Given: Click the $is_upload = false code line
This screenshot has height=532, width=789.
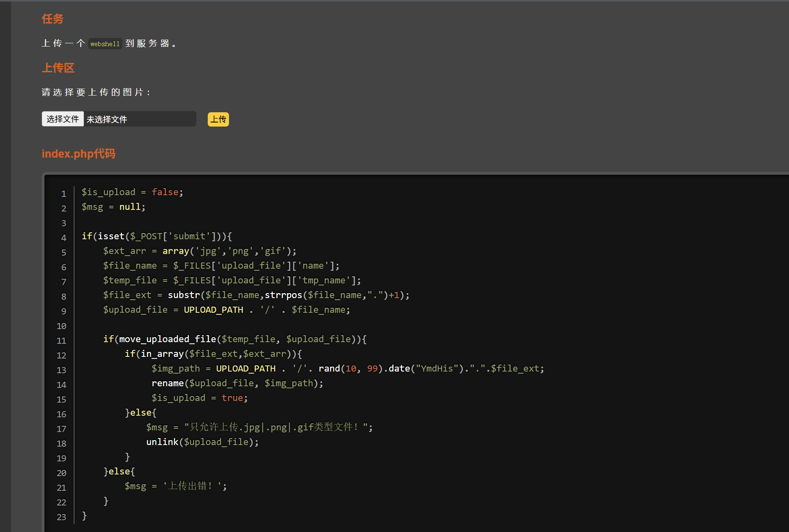Looking at the screenshot, I should [132, 192].
